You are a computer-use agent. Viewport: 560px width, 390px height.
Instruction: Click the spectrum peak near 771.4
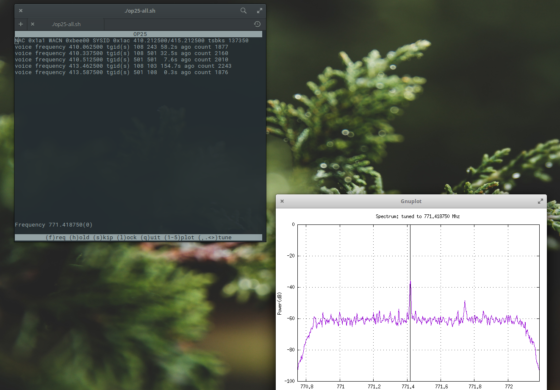tap(410, 283)
